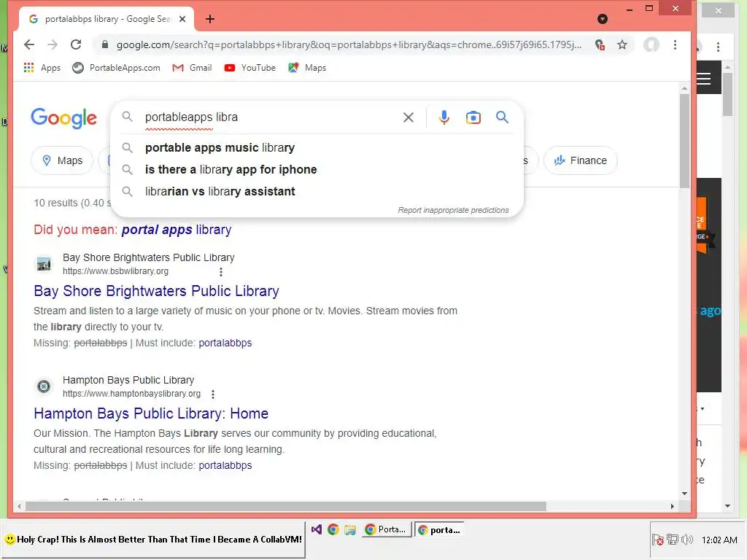Open the Chrome profile avatar
747x560 pixels.
[x=651, y=44]
